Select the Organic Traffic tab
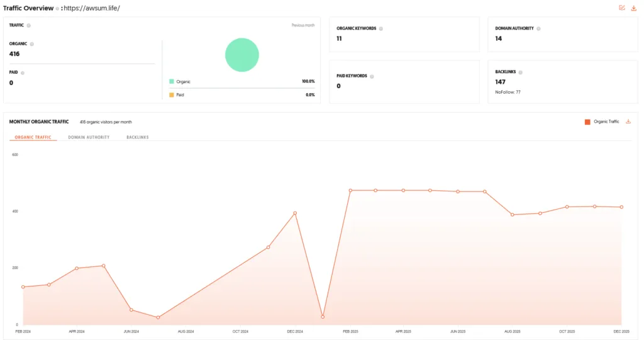 point(33,137)
